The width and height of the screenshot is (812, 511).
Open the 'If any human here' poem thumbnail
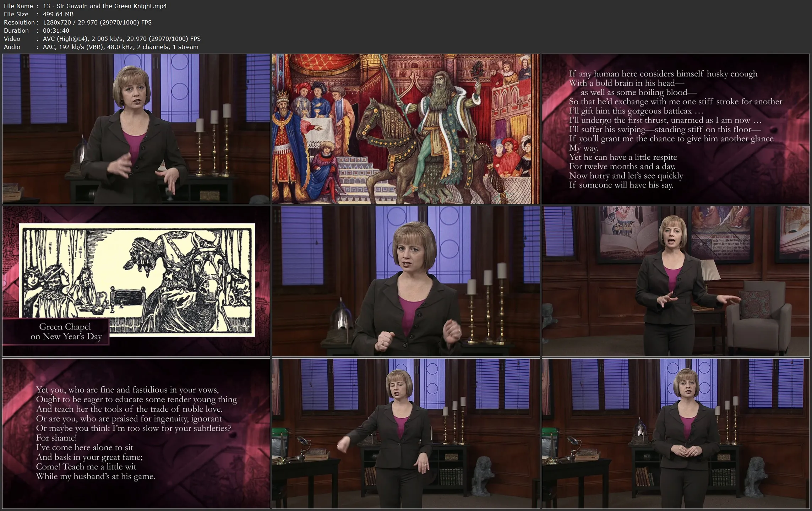click(676, 129)
